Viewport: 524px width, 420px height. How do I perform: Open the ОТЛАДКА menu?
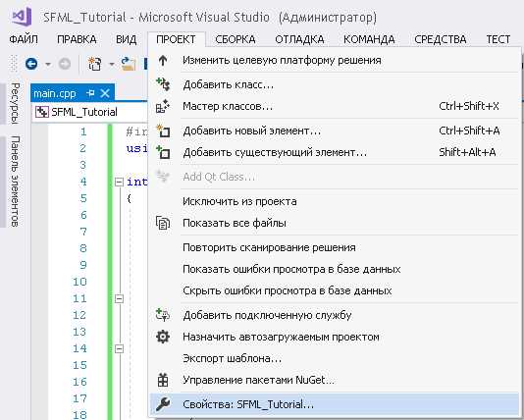pos(299,39)
